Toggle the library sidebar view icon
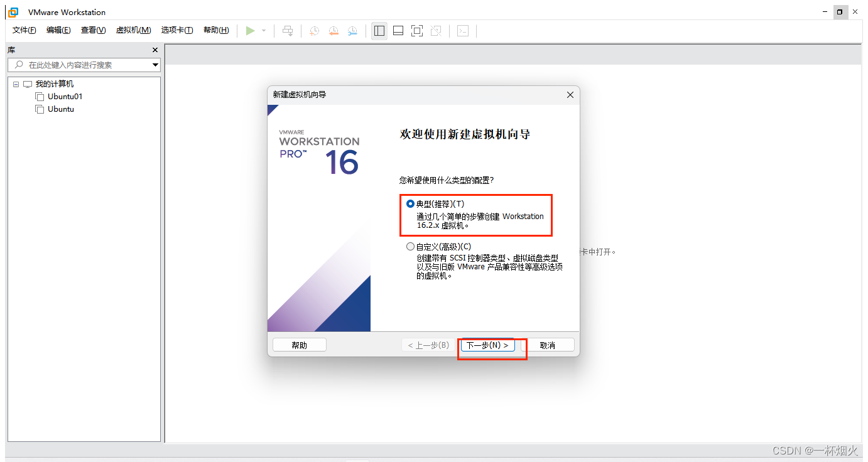Screen dimensions: 868x462 tap(379, 31)
